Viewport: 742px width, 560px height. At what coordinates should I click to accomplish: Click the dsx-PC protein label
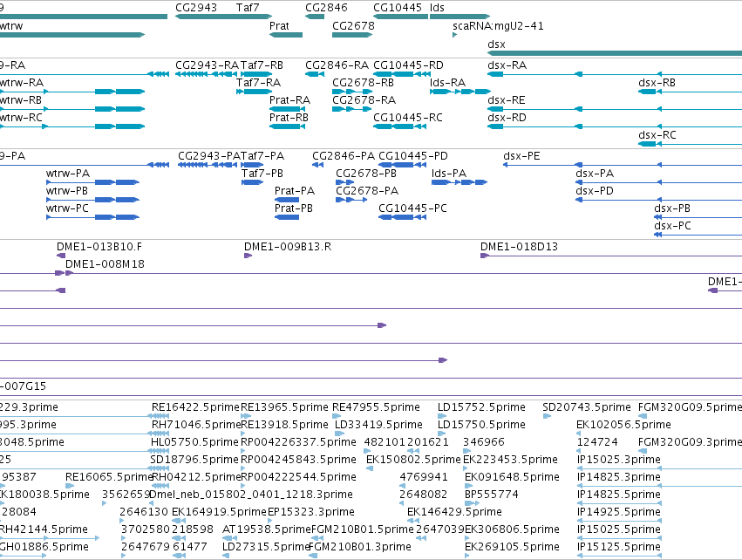(672, 226)
